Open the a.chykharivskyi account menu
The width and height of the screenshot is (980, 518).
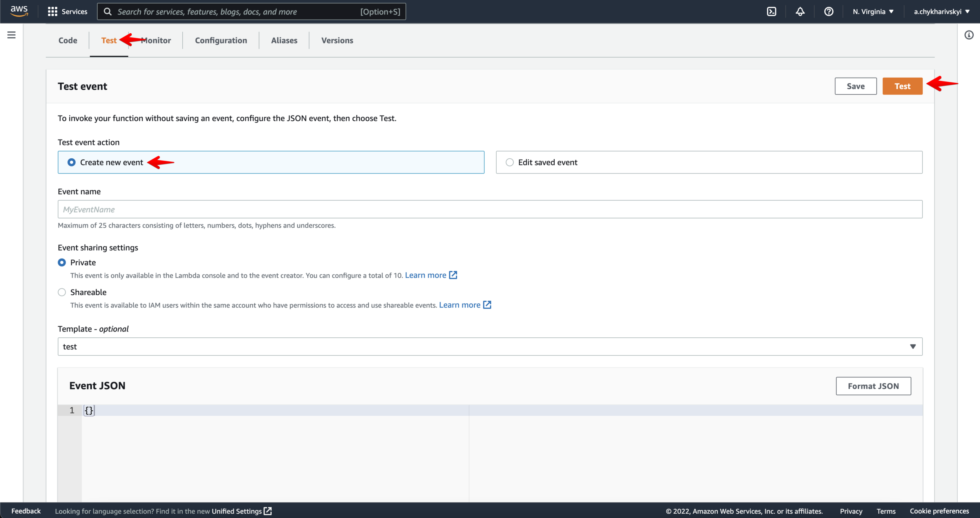tap(942, 12)
